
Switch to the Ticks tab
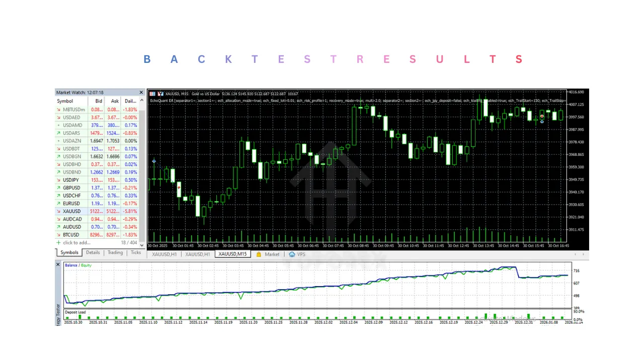pyautogui.click(x=136, y=252)
